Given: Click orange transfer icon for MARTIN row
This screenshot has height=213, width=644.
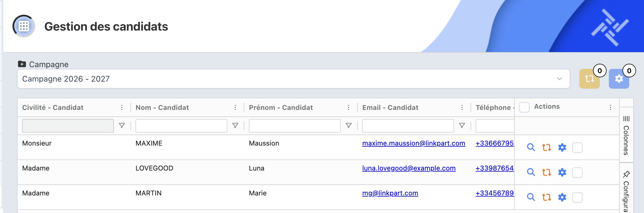Looking at the screenshot, I should click(x=546, y=197).
